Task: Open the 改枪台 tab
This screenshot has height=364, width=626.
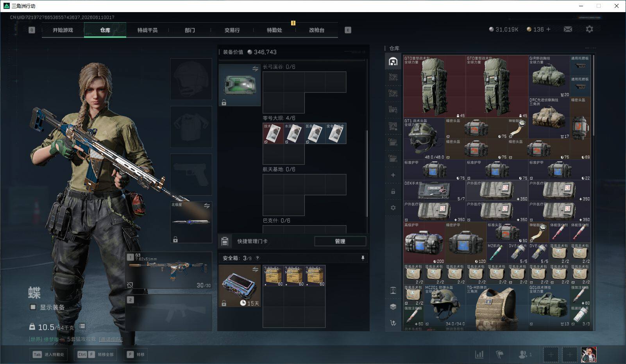Action: click(317, 30)
